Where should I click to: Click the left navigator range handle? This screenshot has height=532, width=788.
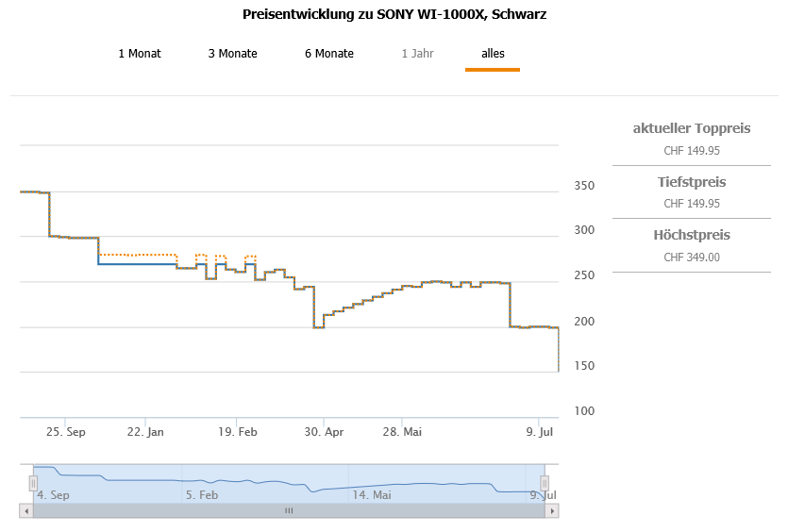(x=33, y=483)
